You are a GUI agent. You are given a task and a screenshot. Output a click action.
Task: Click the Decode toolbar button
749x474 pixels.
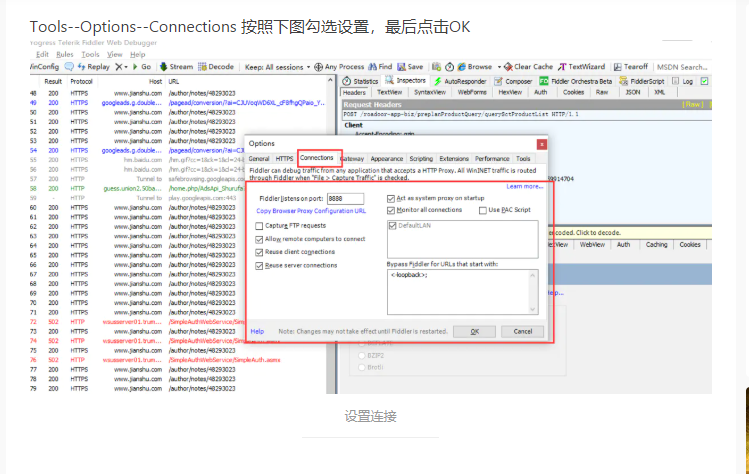[x=216, y=67]
